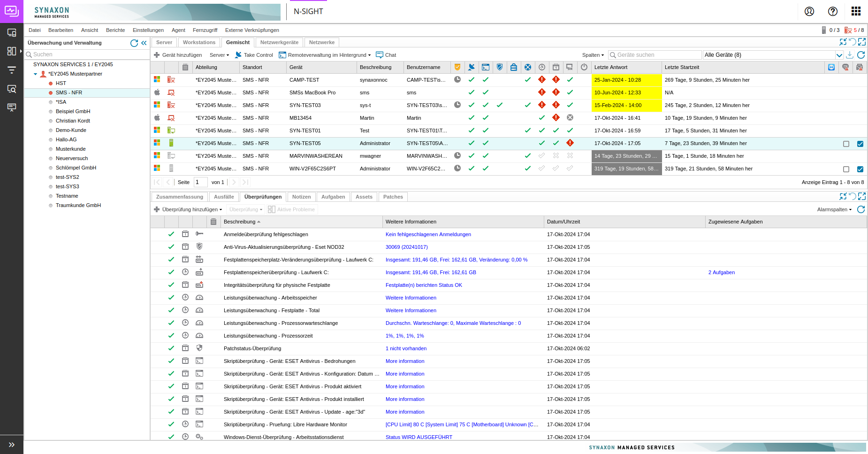The image size is (868, 454).
Task: Uncheck the checked box in SYN-TEST05 row
Action: tap(860, 144)
